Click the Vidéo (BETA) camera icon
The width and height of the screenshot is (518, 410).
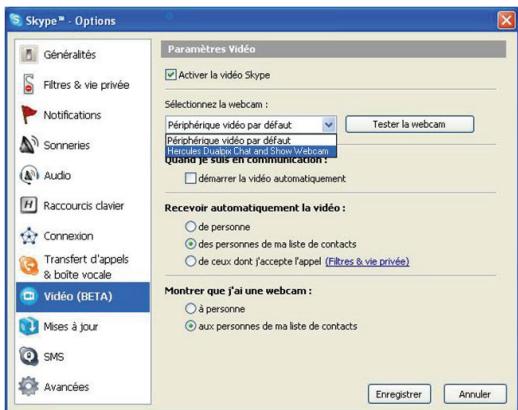(x=29, y=296)
